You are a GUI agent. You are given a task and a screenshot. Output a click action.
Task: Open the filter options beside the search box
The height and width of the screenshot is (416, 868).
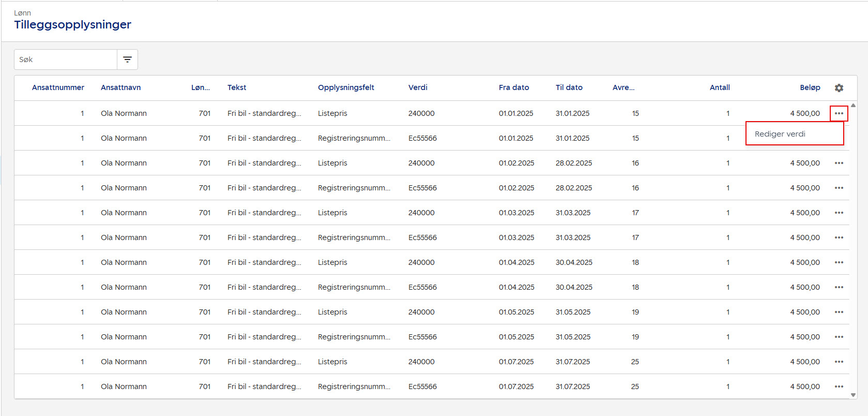(x=127, y=60)
